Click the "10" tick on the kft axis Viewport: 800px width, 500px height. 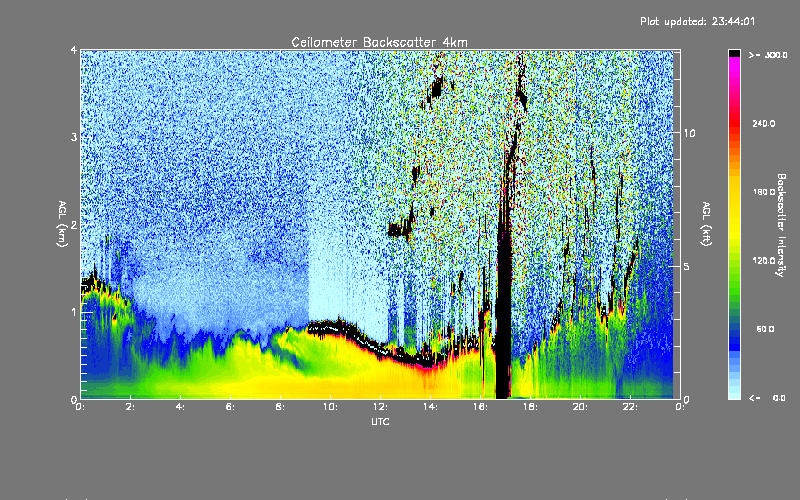(x=689, y=133)
